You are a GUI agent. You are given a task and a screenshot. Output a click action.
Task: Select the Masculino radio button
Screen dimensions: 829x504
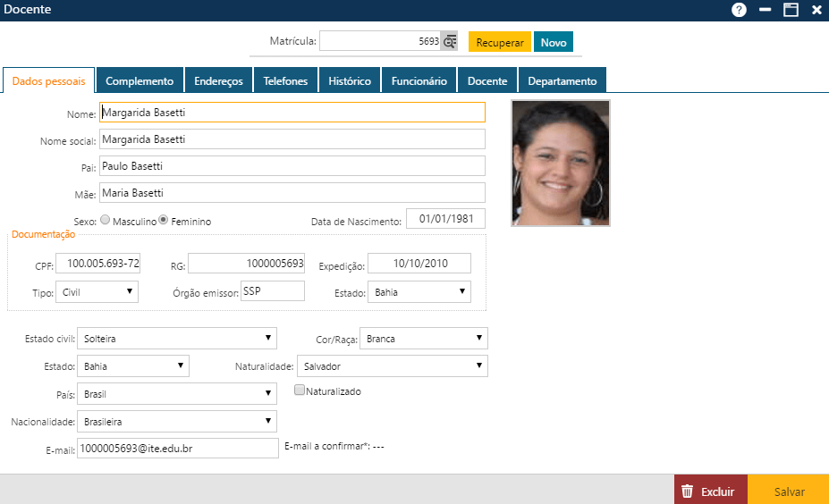tap(106, 220)
